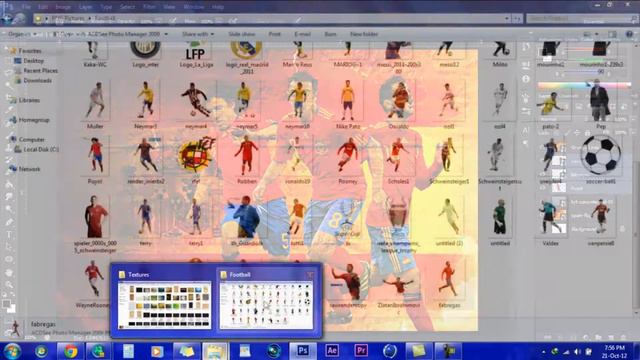Select the rfef logo image

(196, 160)
